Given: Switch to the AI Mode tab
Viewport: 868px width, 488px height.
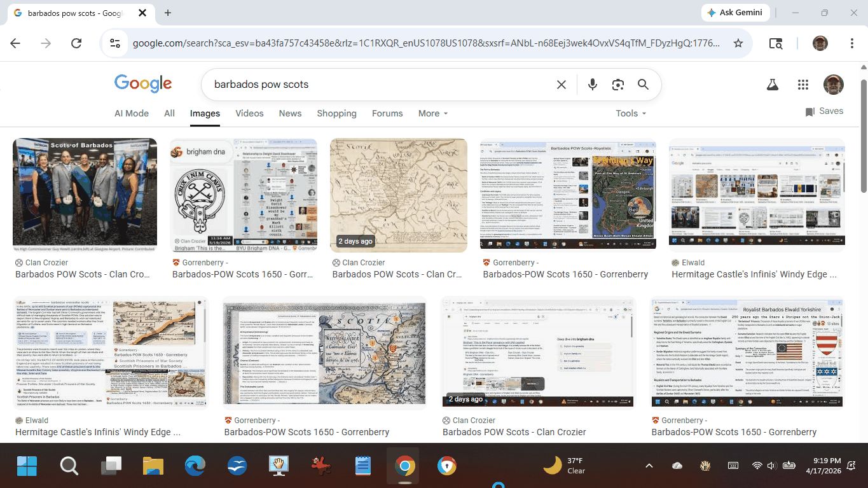Looking at the screenshot, I should click(x=132, y=113).
